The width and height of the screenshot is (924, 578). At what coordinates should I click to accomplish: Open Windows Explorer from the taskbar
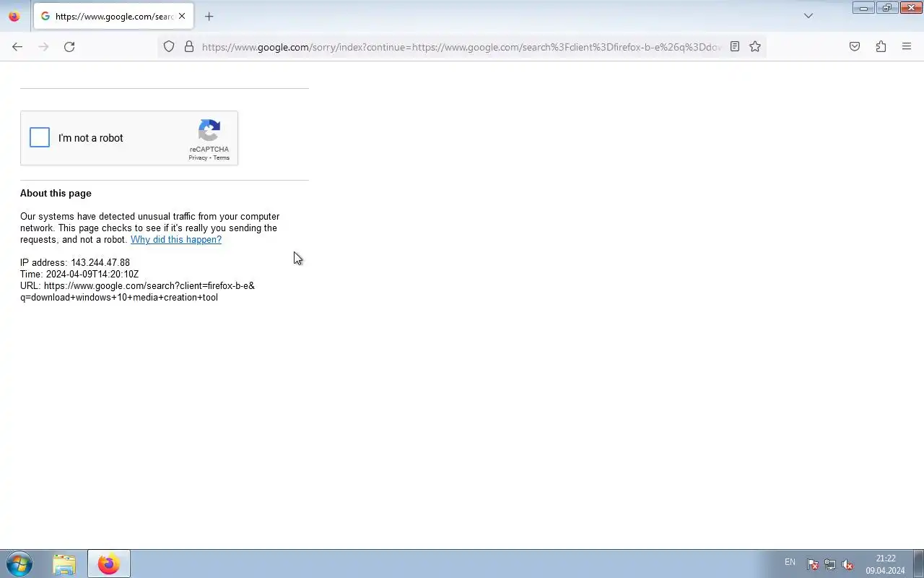click(x=64, y=564)
